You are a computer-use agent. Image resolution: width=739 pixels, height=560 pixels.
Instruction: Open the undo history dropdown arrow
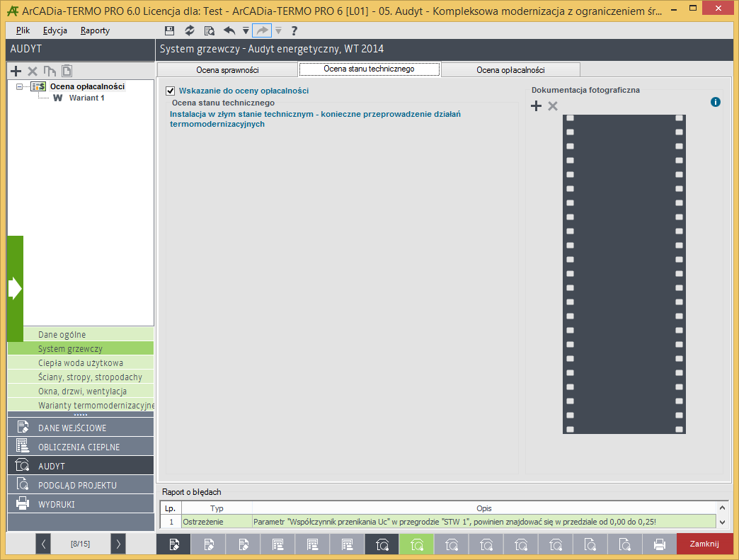[246, 30]
